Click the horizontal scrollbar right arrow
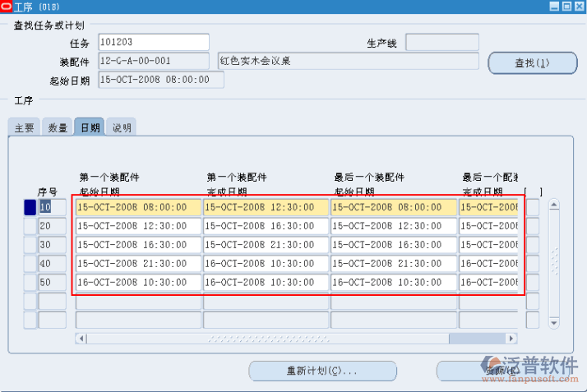 coord(512,338)
